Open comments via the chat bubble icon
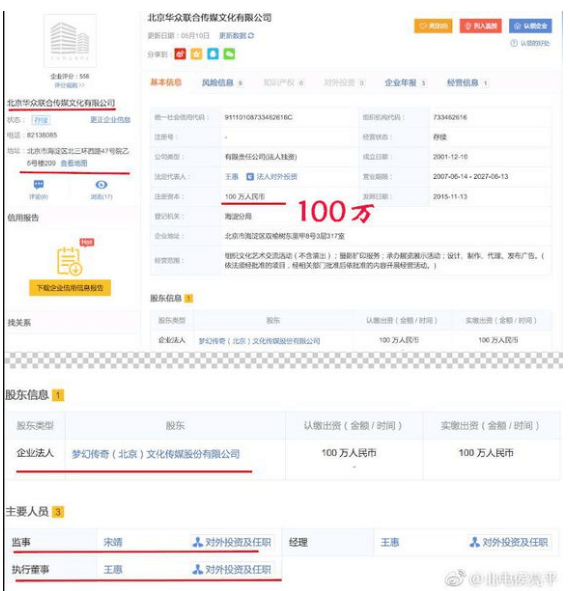570x591 pixels. (39, 184)
